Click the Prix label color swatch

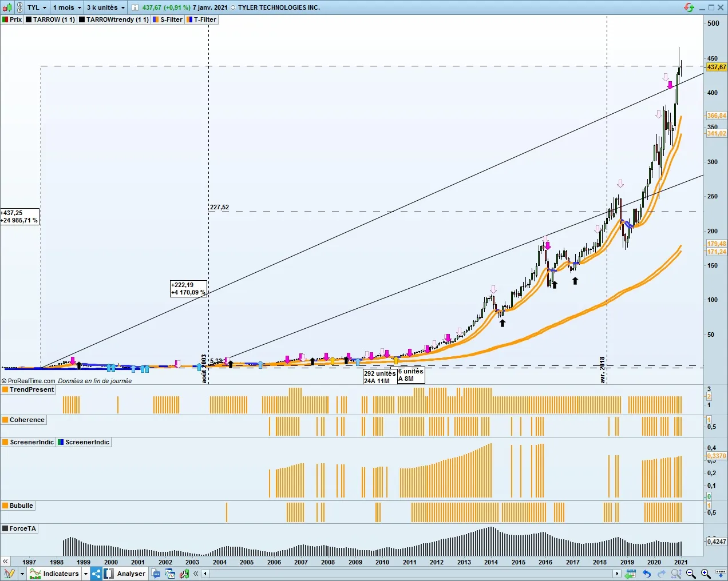[5, 19]
